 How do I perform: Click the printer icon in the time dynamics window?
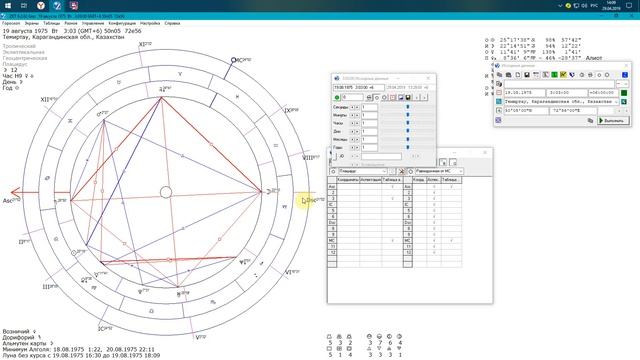[x=369, y=98]
